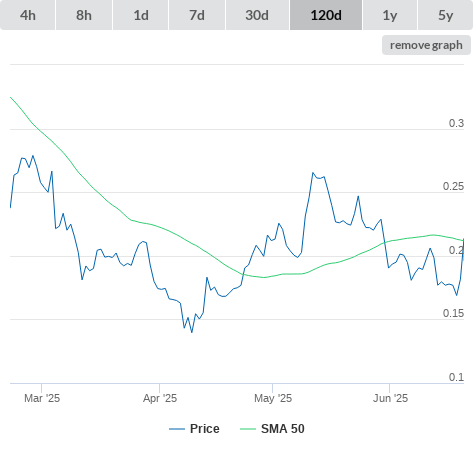Choose the 1d range tab
This screenshot has height=455, width=474.
point(141,15)
